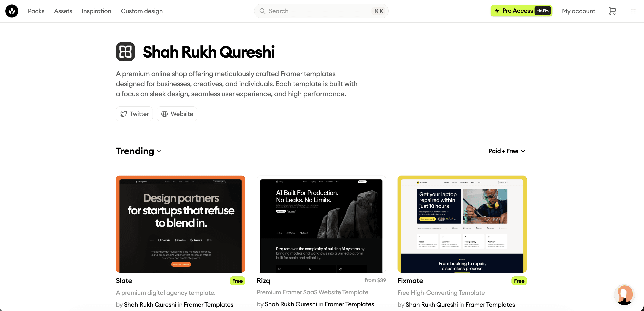This screenshot has width=644, height=311.
Task: Open My account
Action: pyautogui.click(x=578, y=11)
